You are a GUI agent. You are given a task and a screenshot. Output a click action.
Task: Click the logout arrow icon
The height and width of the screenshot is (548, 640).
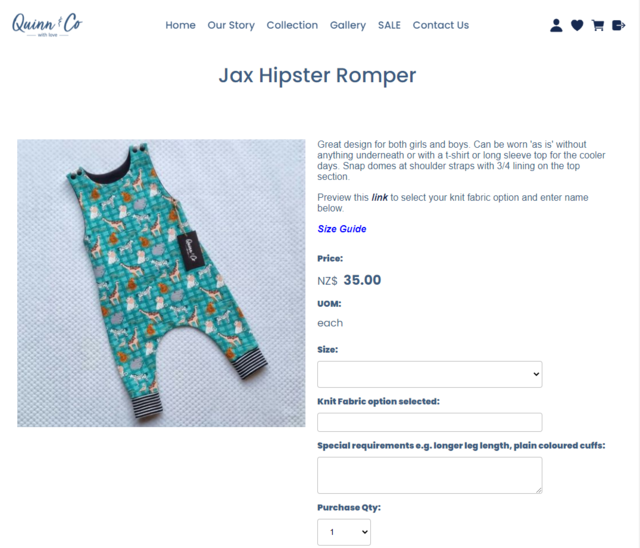coord(619,25)
